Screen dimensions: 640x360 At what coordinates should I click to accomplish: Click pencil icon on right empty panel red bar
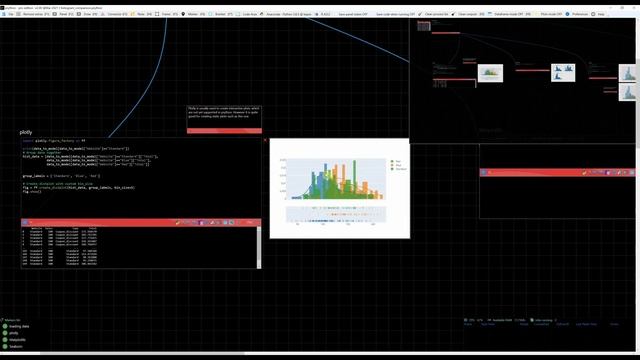point(584,173)
